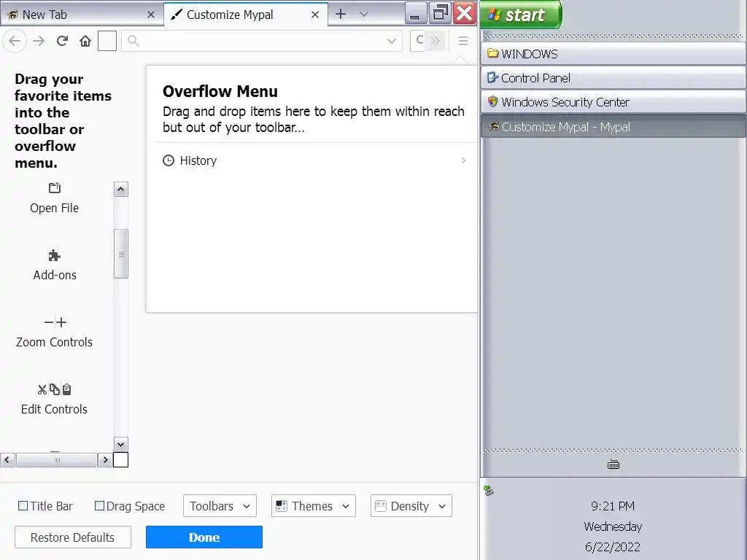Switch to WINDOWS folder taskbar item
The image size is (747, 560).
pyautogui.click(x=613, y=54)
